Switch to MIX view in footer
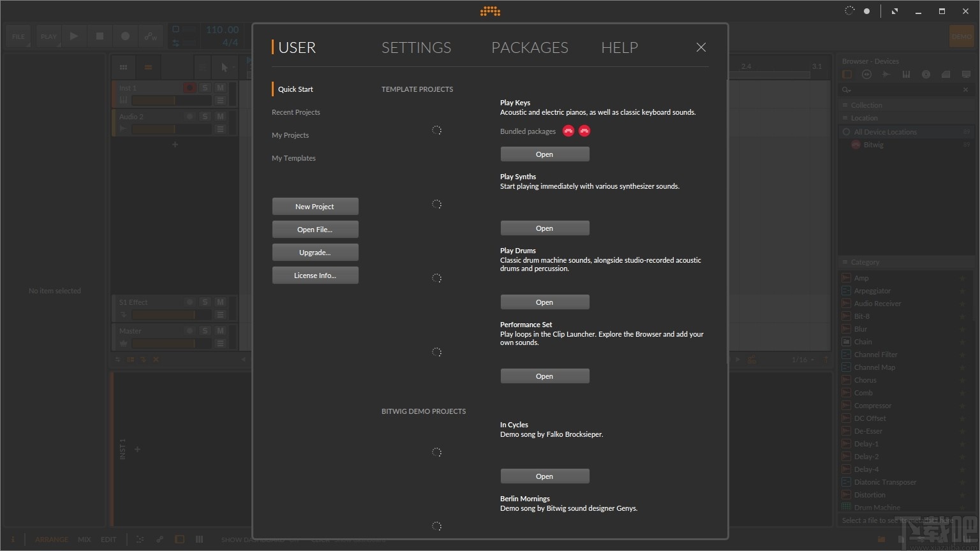Viewport: 980px width, 551px height. pos(84,540)
